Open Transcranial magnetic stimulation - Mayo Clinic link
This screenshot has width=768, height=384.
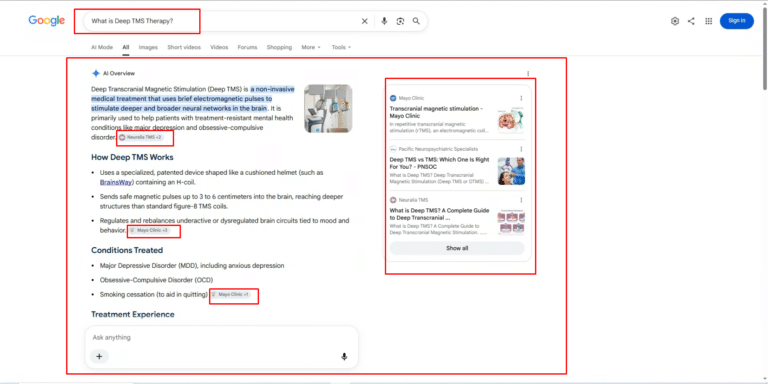click(x=436, y=112)
